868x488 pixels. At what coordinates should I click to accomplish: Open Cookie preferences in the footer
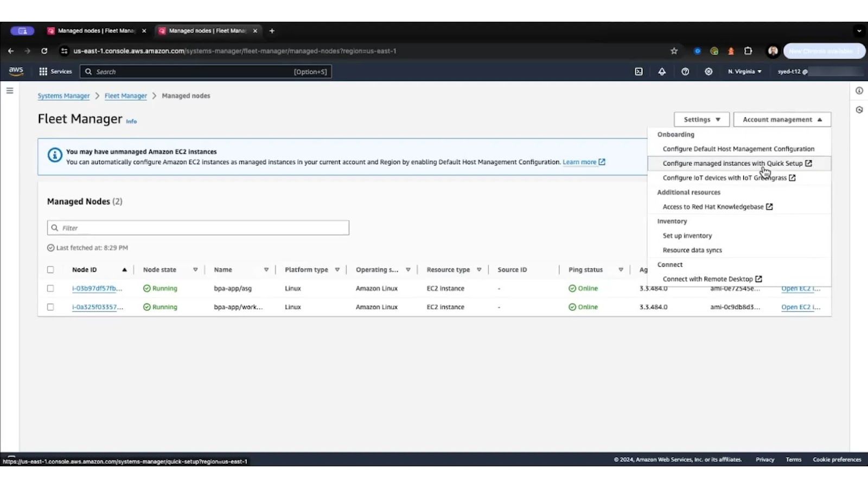837,460
